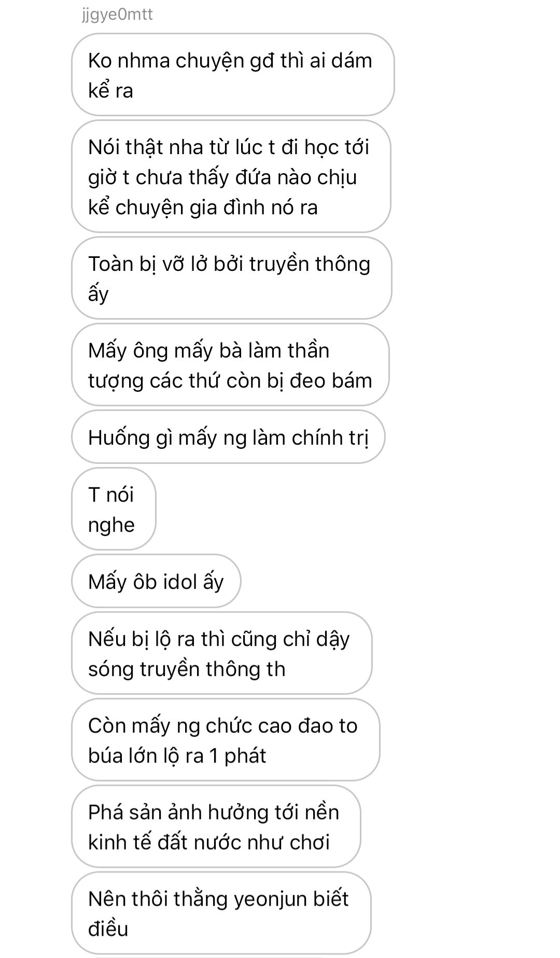Click the 'Huống gì mấy ng' message
The image size is (560, 958).
tap(228, 437)
